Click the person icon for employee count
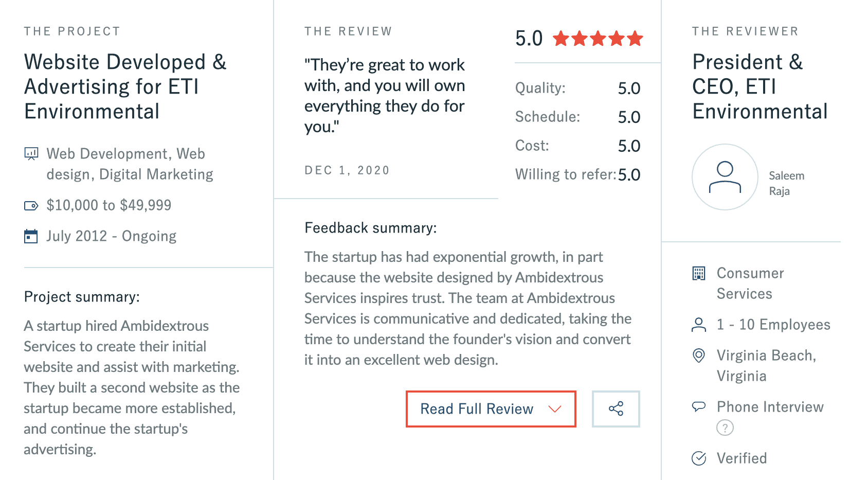Screen dimensions: 868x480 (x=699, y=325)
